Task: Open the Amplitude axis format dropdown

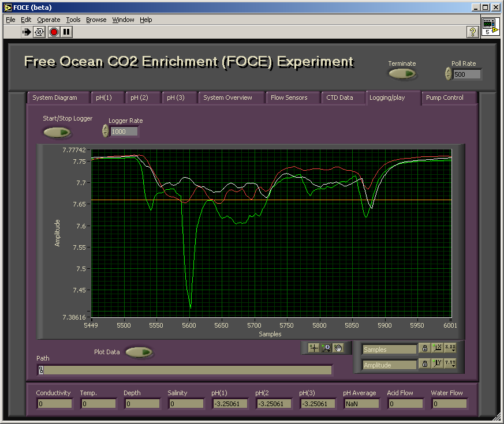Action: [450, 363]
